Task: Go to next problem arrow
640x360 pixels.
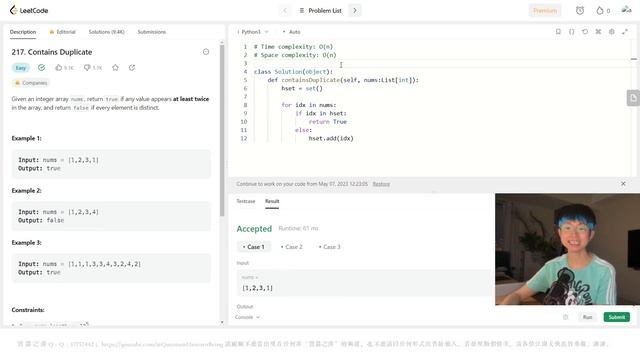Action: [355, 11]
